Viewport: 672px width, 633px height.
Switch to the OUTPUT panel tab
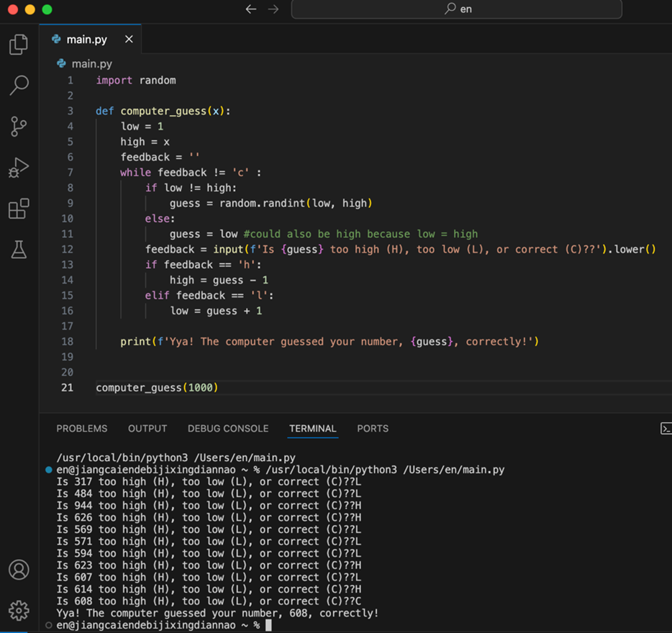click(x=147, y=429)
